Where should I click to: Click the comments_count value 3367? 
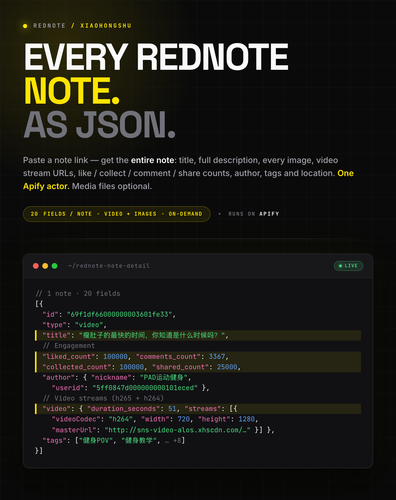point(217,356)
